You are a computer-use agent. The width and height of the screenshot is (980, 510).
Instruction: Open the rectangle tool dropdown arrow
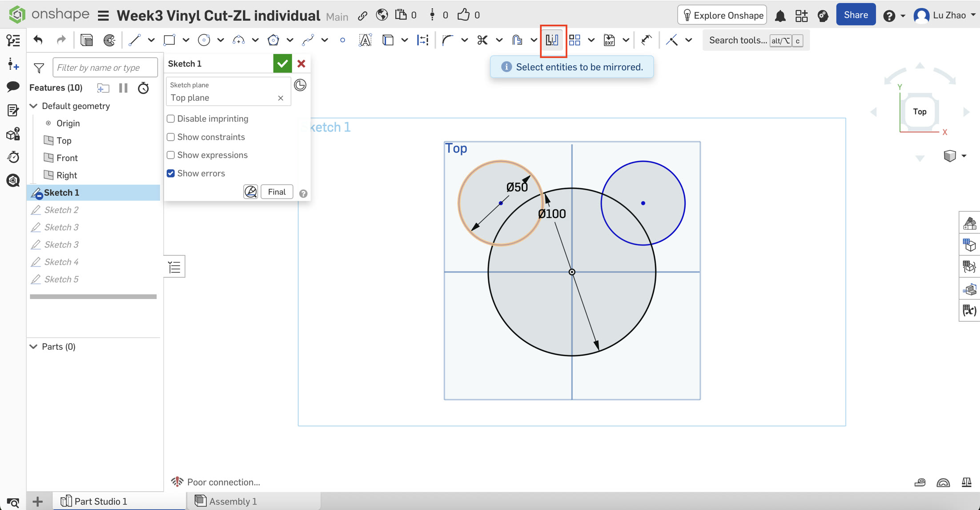click(x=186, y=40)
